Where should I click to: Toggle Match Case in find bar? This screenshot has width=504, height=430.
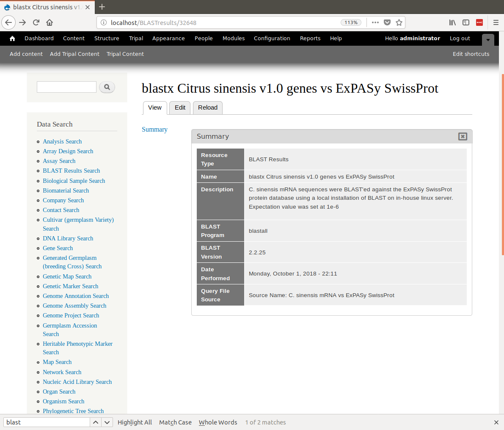click(175, 422)
